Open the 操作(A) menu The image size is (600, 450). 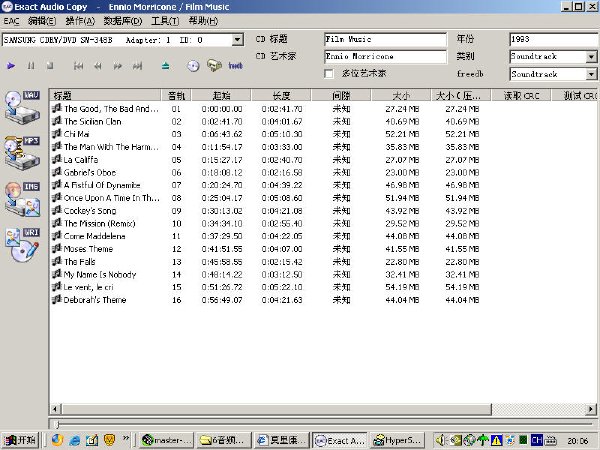(x=80, y=21)
